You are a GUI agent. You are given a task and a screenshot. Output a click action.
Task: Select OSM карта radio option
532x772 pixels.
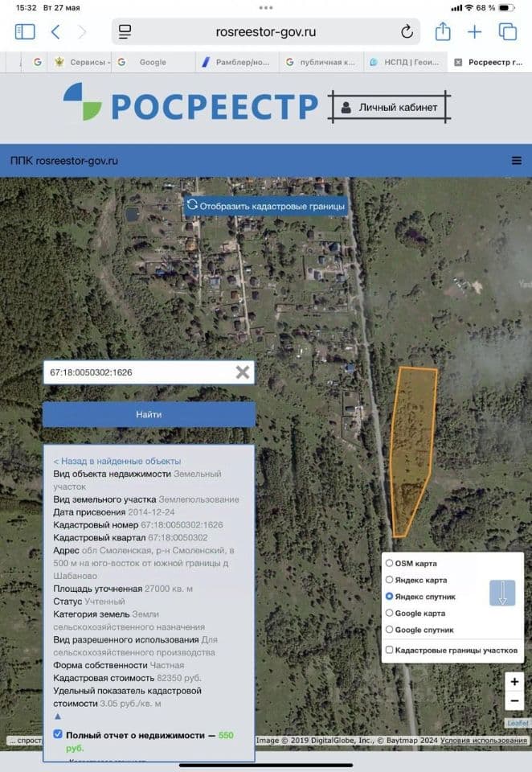(x=389, y=563)
